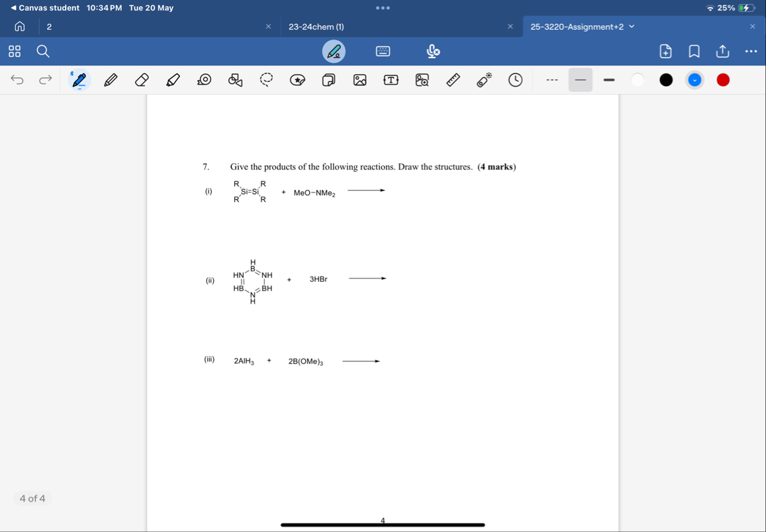The width and height of the screenshot is (766, 532).
Task: Enable the audio recording feature
Action: (x=433, y=51)
